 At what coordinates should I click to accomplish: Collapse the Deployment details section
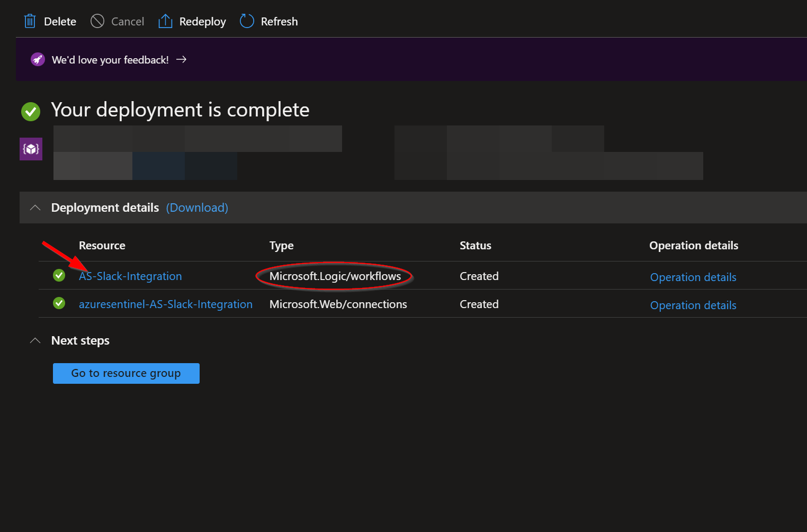point(35,208)
